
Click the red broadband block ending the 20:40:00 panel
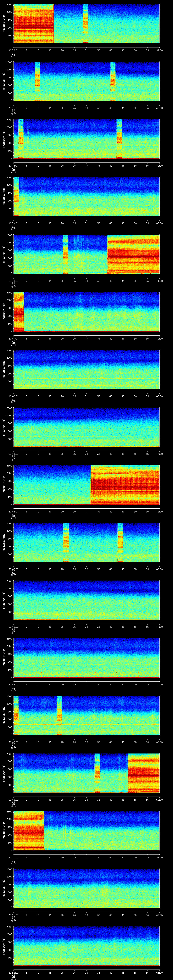(133, 254)
